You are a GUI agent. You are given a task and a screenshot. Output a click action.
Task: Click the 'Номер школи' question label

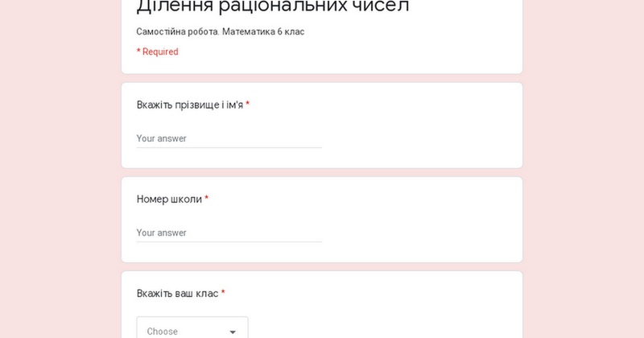(169, 199)
